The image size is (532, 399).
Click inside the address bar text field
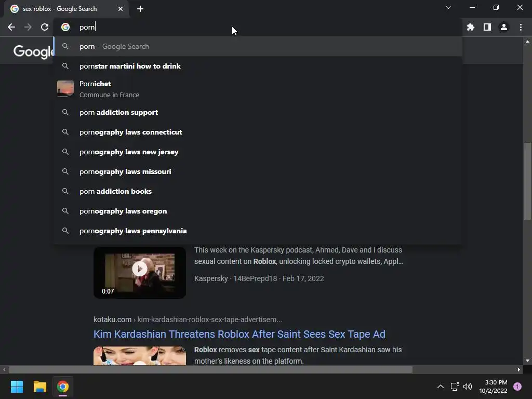[x=258, y=27]
